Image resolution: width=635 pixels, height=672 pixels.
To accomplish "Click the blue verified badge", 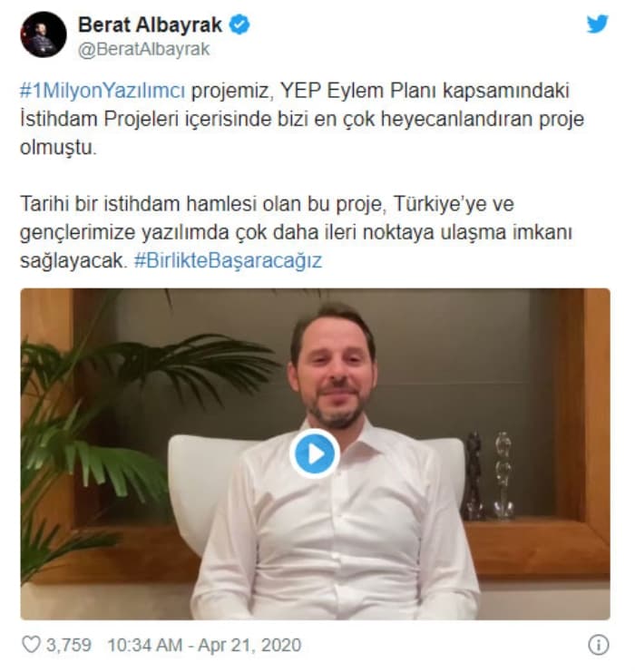I will click(x=239, y=24).
